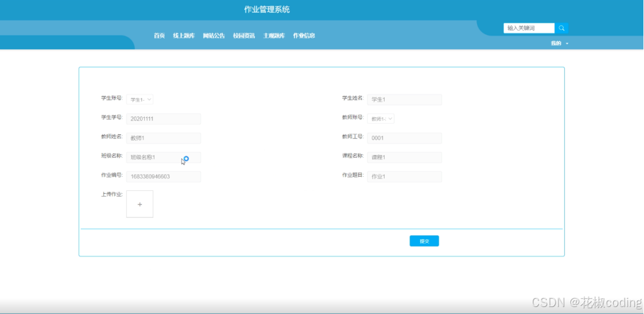Open the 网站公告 menu item
Image resolution: width=644 pixels, height=314 pixels.
click(214, 35)
